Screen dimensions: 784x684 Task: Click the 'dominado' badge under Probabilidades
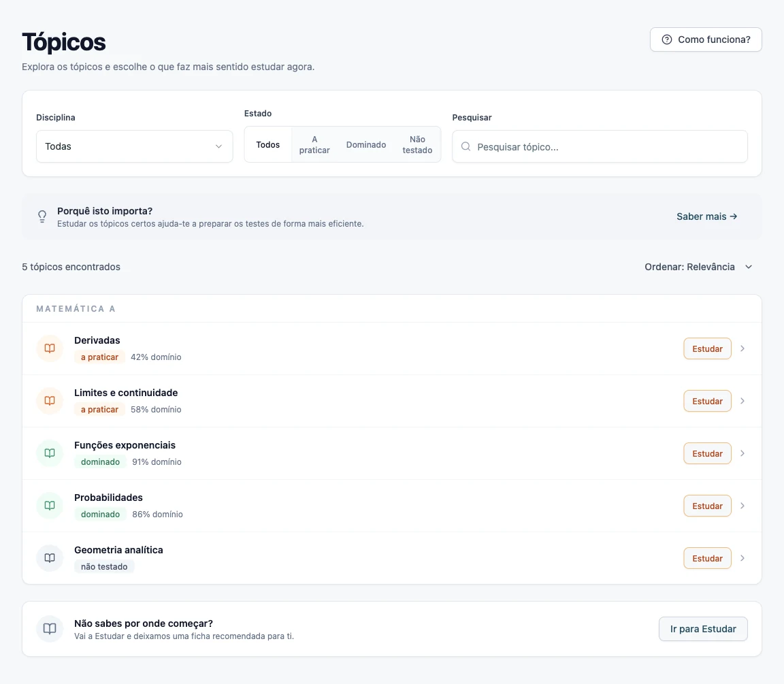click(x=101, y=514)
